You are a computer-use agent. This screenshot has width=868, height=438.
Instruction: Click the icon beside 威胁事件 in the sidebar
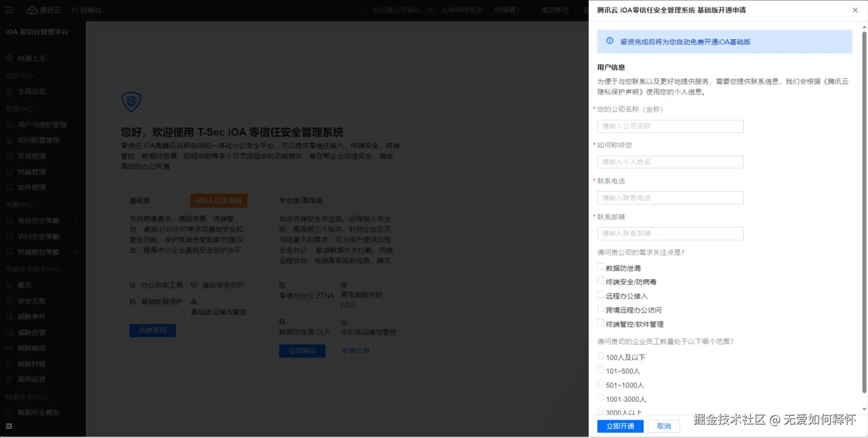(9, 317)
